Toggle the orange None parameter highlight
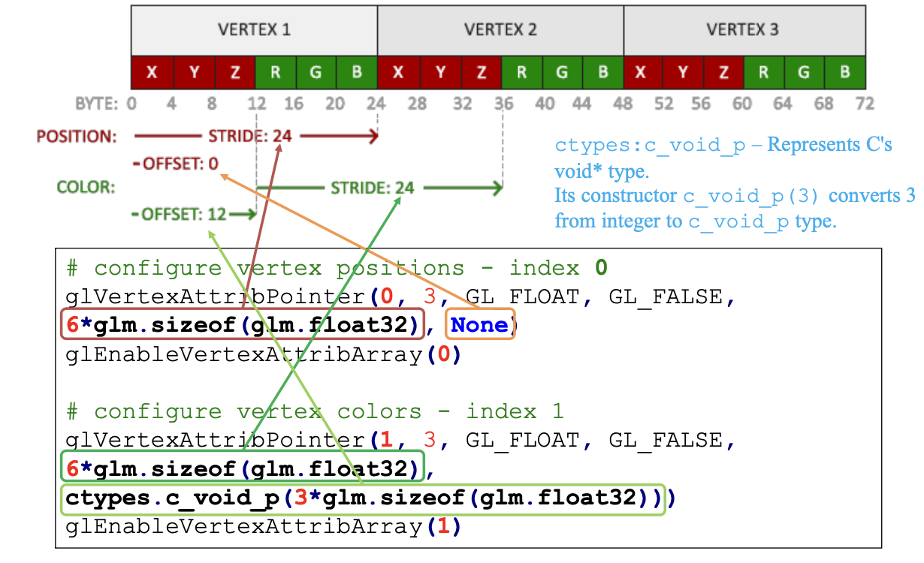Image resolution: width=924 pixels, height=563 pixels. pos(480,325)
